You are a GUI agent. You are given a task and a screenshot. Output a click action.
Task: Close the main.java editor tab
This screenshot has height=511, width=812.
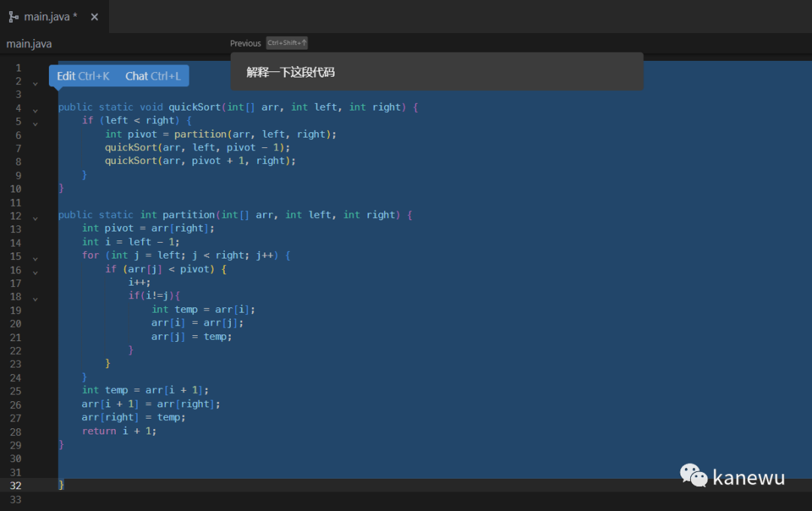(x=95, y=17)
